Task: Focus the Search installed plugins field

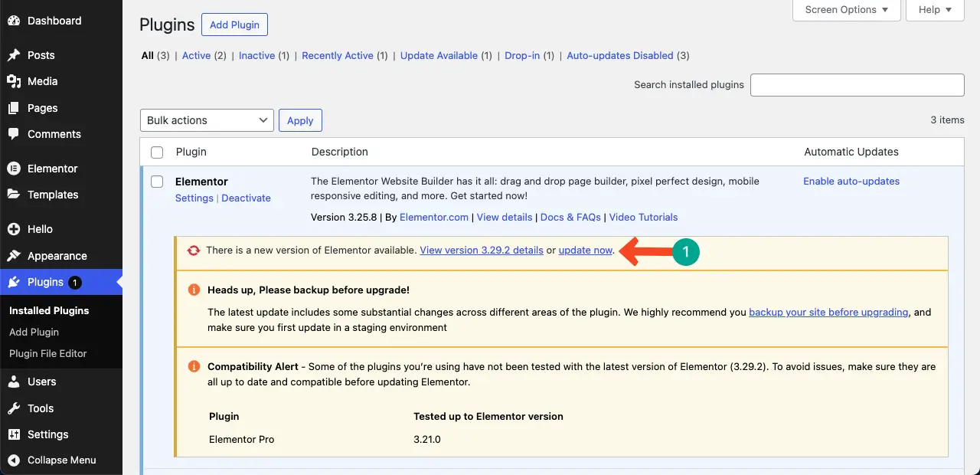Action: coord(857,85)
